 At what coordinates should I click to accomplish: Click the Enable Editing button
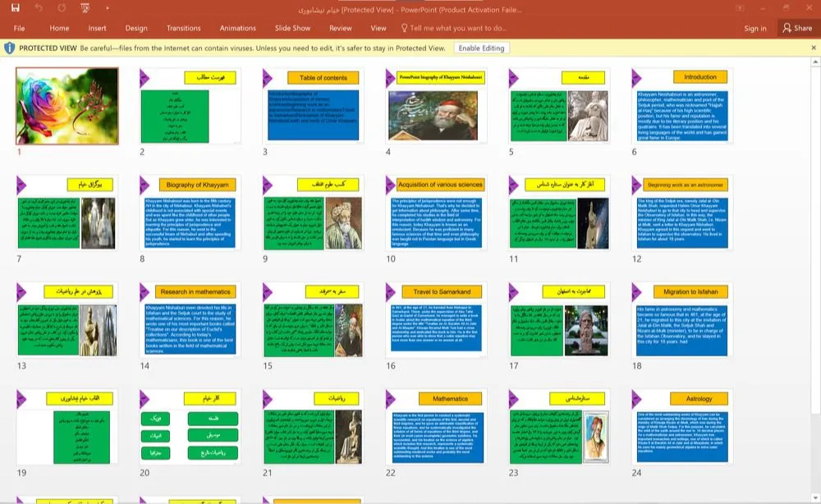[x=481, y=48]
